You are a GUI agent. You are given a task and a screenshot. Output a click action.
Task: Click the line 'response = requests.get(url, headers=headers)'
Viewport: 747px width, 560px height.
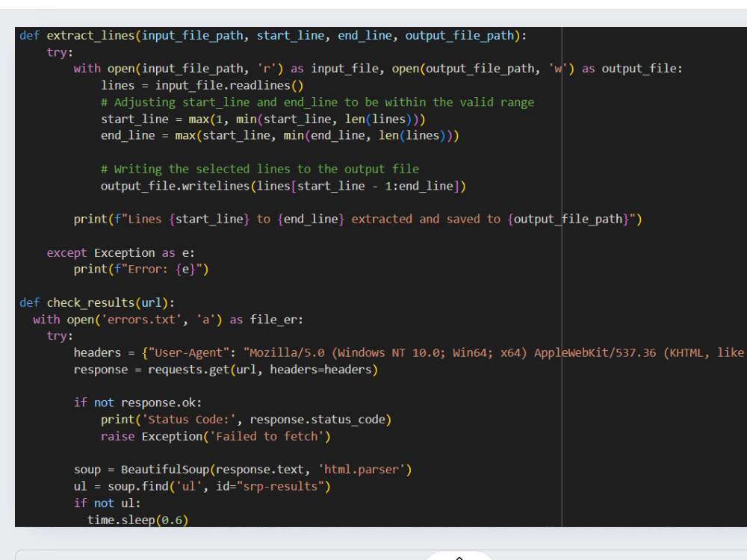pyautogui.click(x=226, y=370)
